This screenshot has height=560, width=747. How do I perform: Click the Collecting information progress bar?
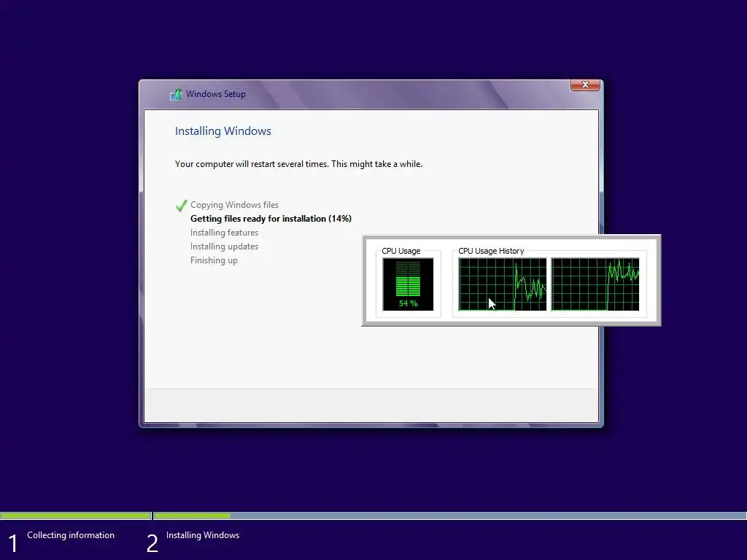coord(76,516)
